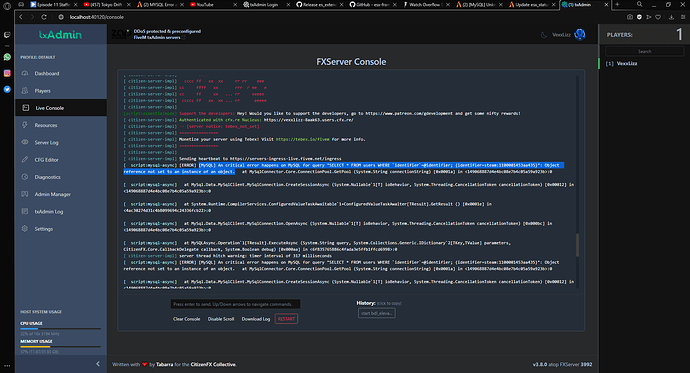Focus the console command input field
Viewport: 690px width, 373px height.
(235, 304)
